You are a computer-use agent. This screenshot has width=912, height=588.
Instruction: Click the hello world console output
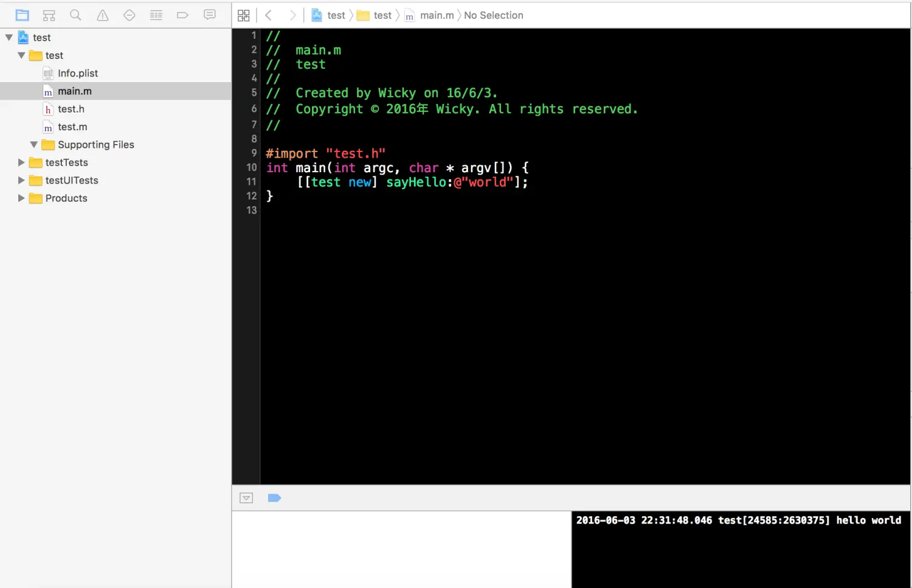[739, 520]
